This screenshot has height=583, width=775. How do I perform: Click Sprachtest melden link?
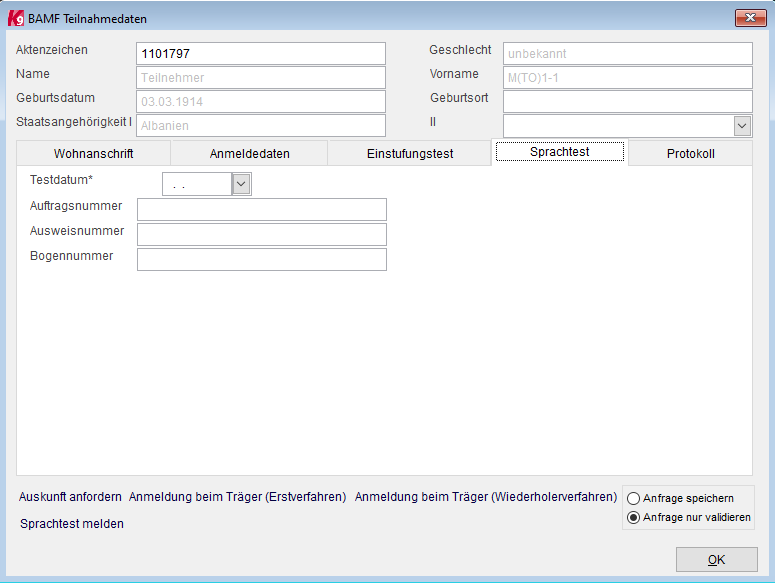click(x=72, y=524)
